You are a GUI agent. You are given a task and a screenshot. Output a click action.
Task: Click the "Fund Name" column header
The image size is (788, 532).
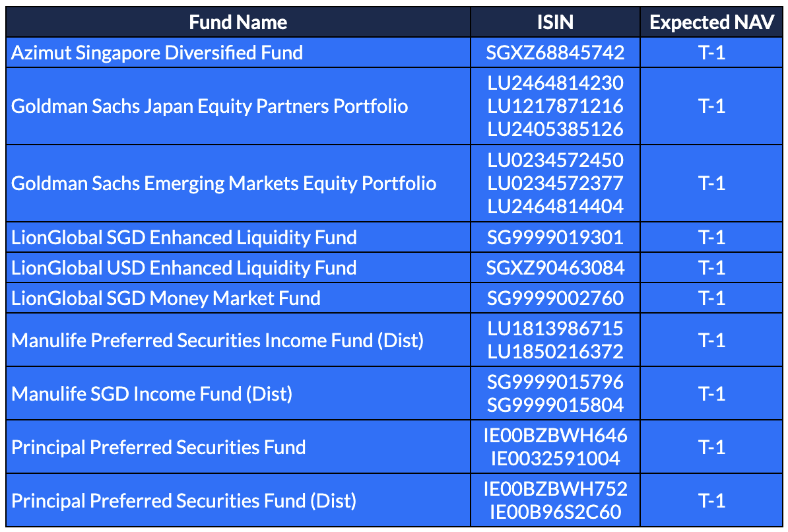238,22
